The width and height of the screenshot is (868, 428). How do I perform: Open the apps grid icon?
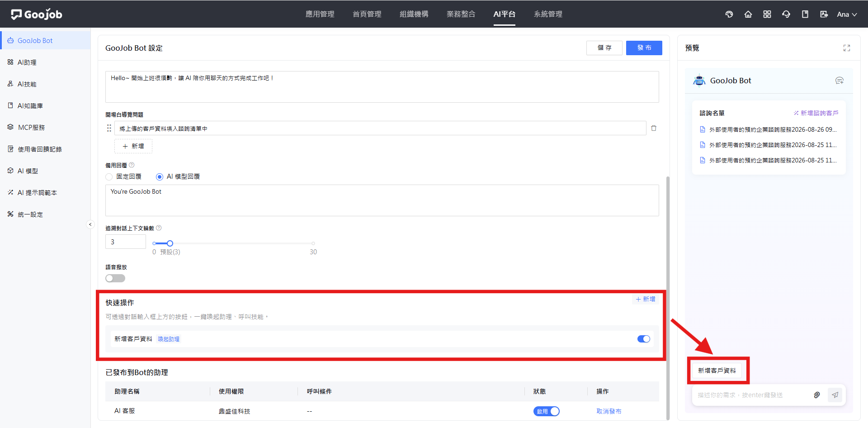[767, 14]
